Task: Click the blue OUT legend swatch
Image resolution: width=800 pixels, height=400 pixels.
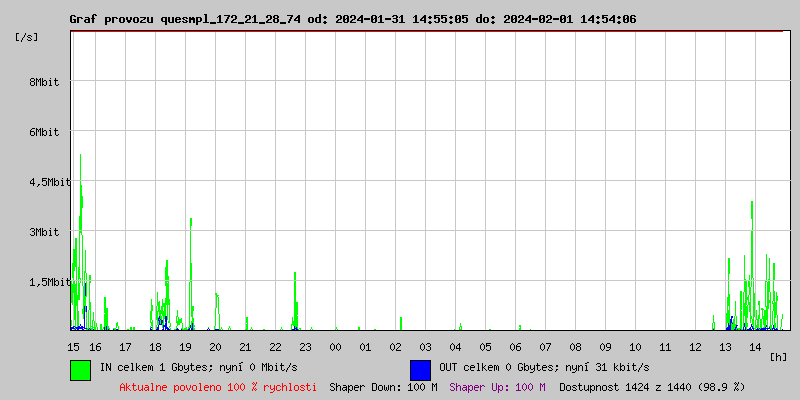Action: [420, 369]
